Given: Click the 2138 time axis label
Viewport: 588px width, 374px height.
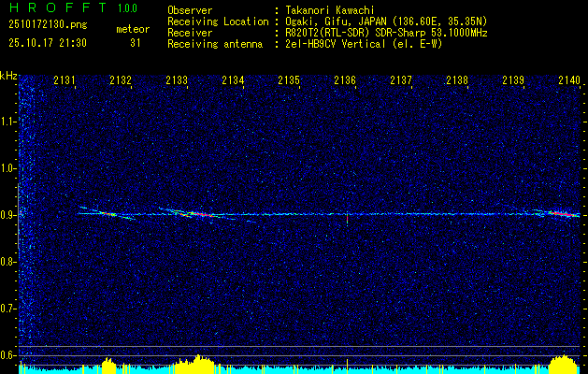Looking at the screenshot, I should click(x=457, y=79).
